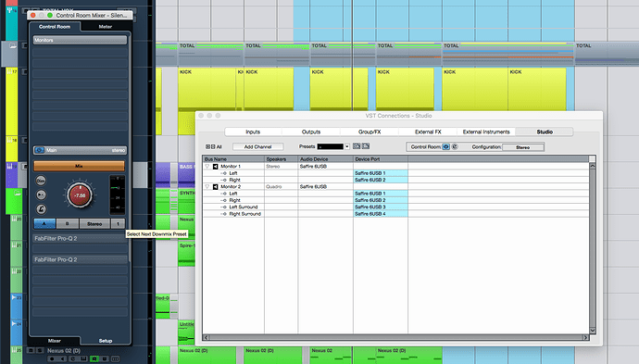
Task: Click the Monitor 1 speaker icon
Action: (215, 167)
